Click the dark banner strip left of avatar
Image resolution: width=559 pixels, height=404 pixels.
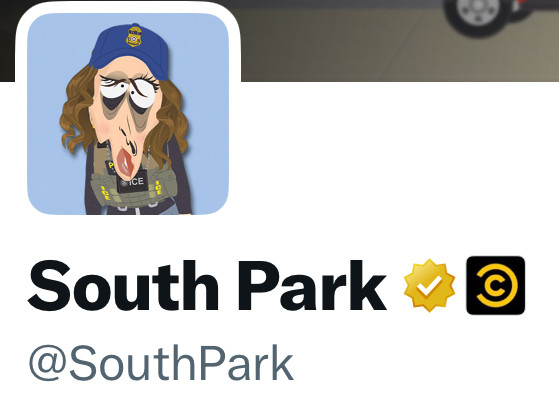(7, 41)
